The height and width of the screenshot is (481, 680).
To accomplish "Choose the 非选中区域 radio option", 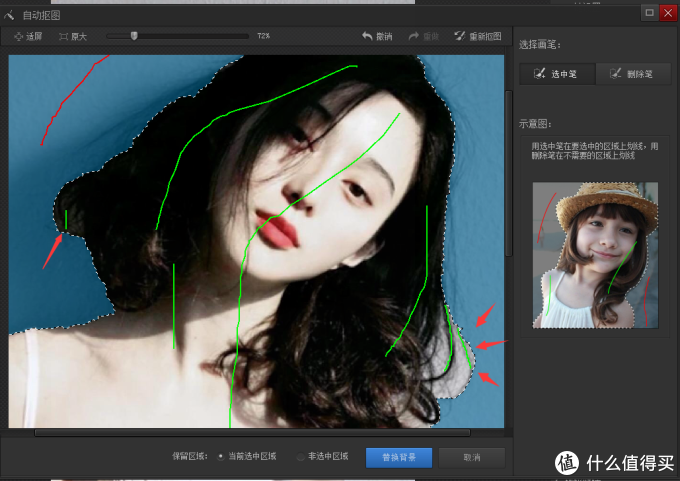I will tap(300, 457).
